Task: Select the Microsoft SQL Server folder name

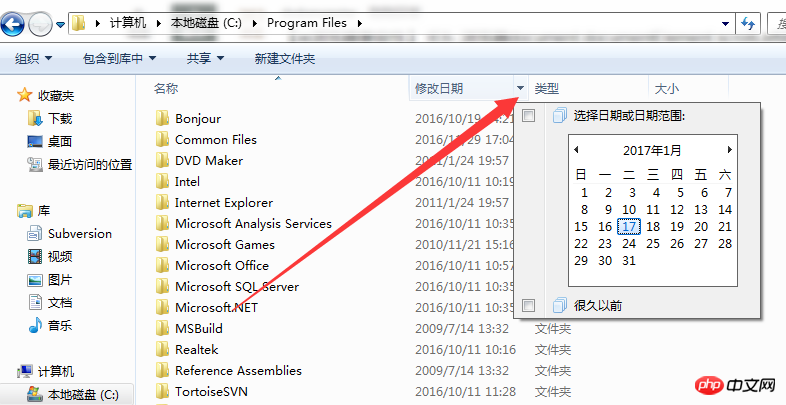Action: (x=237, y=287)
